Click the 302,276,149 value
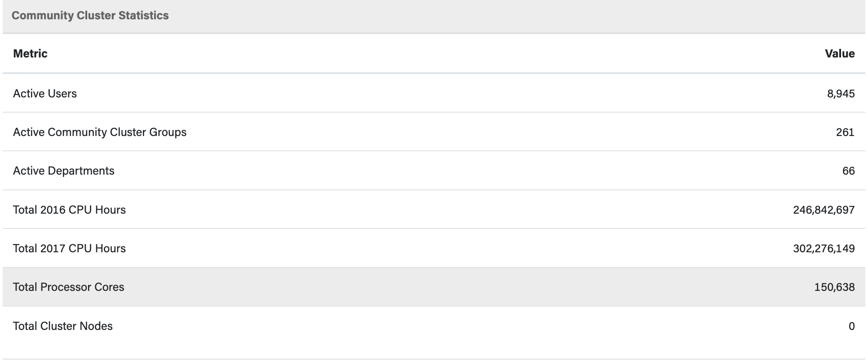868x360 pixels. point(824,248)
